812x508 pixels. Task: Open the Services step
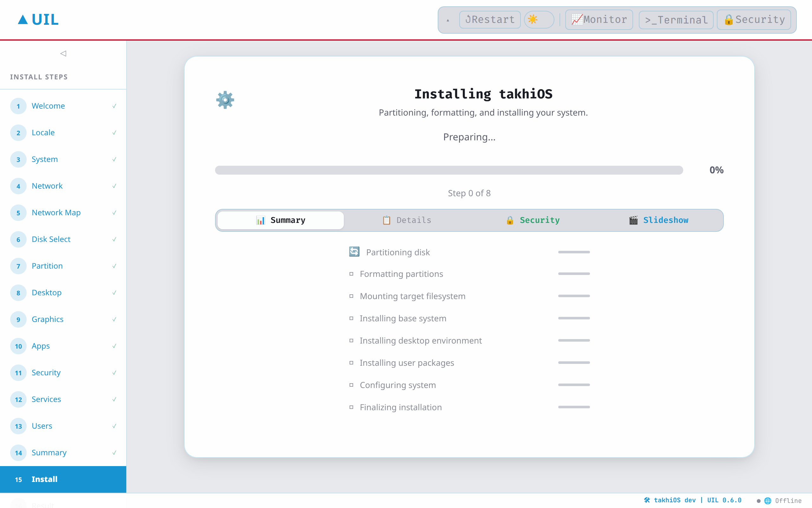tap(63, 399)
